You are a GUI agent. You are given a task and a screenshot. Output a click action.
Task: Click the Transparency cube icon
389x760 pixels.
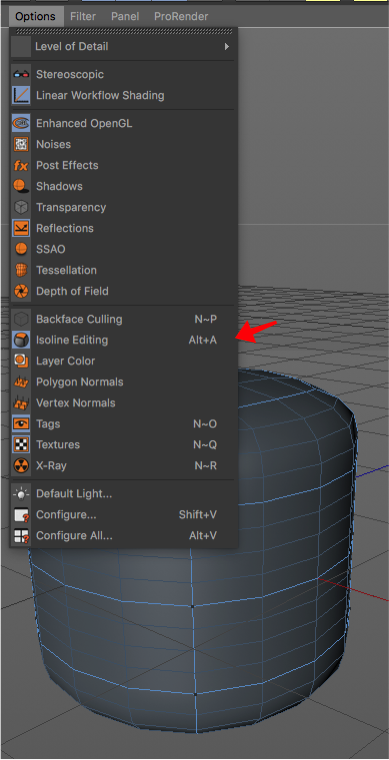21,207
